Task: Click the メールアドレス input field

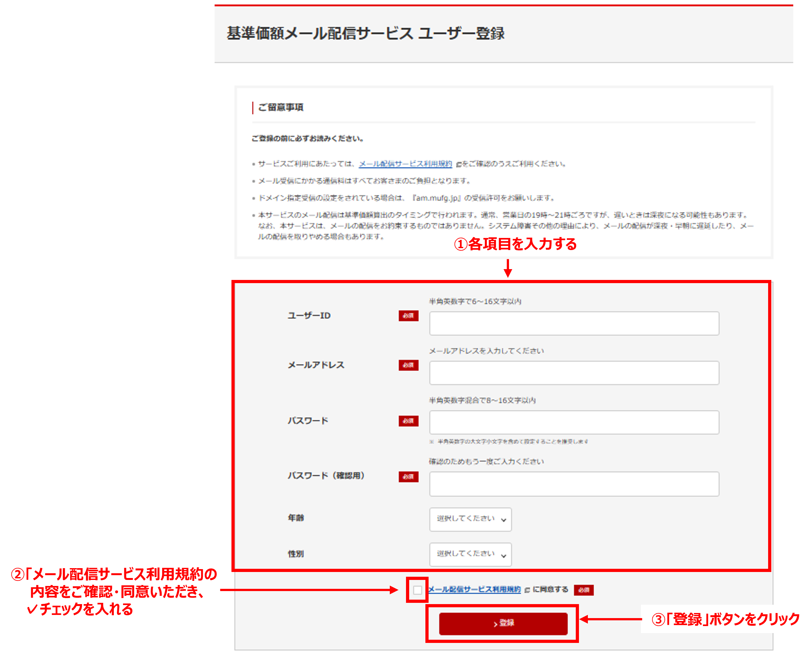Action: click(574, 373)
